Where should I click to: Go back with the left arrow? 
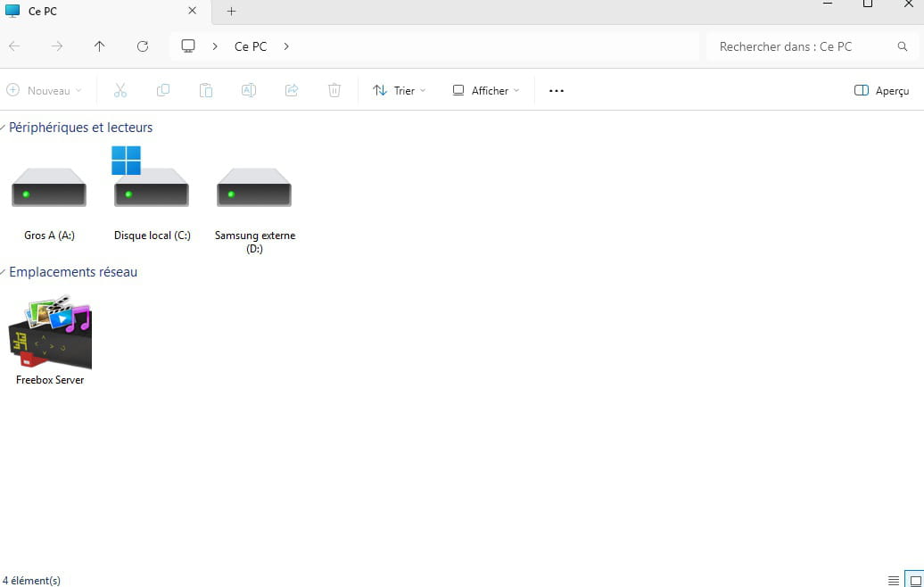15,46
